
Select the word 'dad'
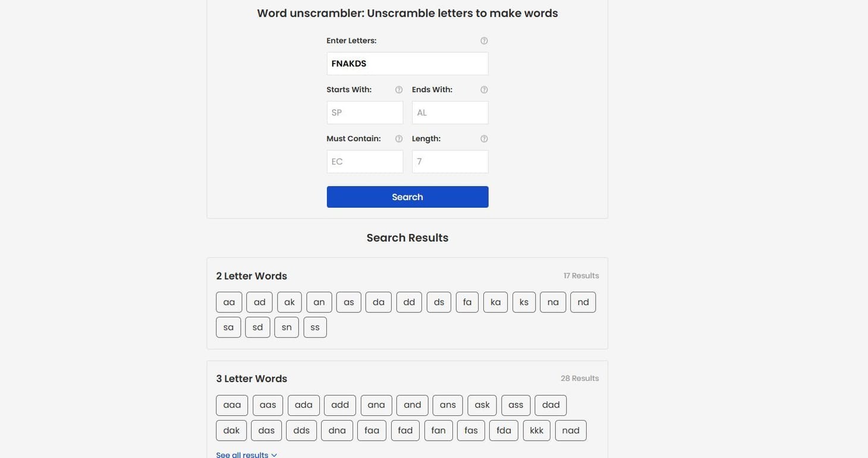(551, 403)
